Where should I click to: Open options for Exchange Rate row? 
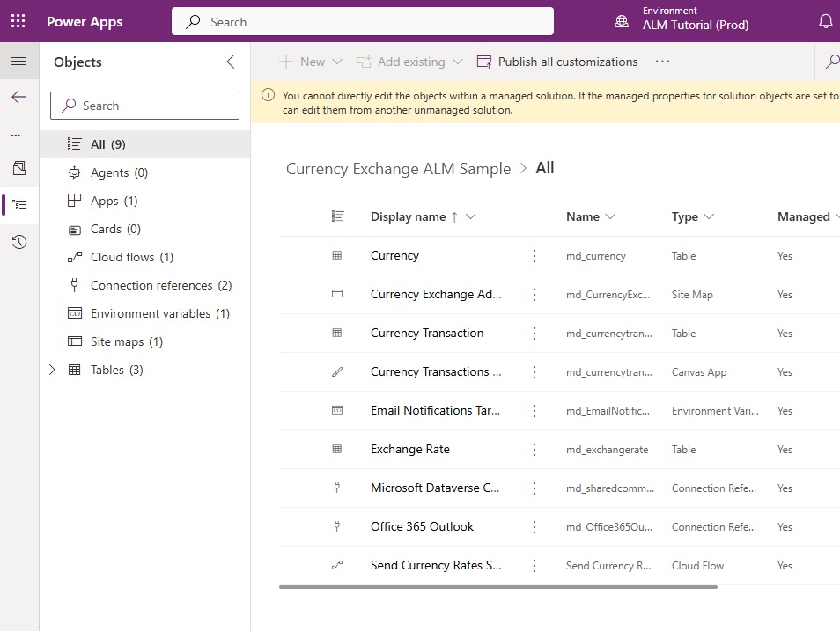click(x=534, y=450)
